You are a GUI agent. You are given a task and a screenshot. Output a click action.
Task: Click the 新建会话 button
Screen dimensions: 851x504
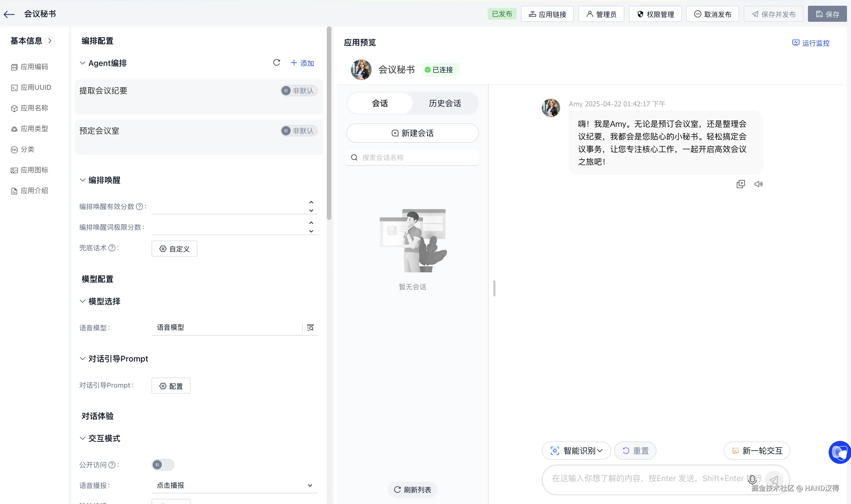coord(412,133)
